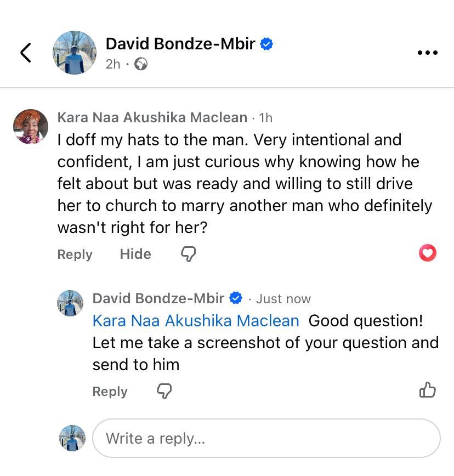The width and height of the screenshot is (454, 476).
Task: Hide Kara's comment
Action: (x=135, y=254)
